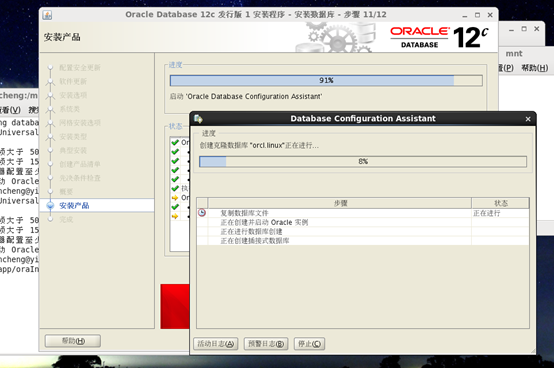Open the 查看(V) menu in the terminal window
554x368 pixels.
[10, 110]
